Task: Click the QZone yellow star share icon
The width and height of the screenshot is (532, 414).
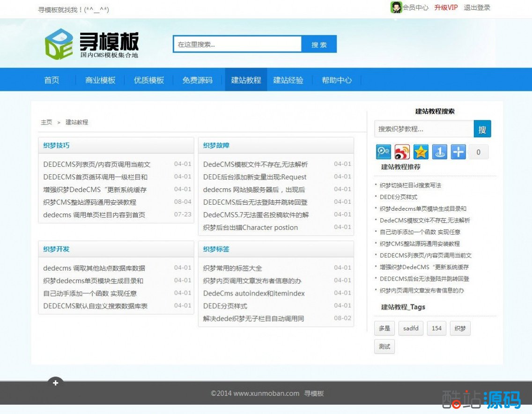Action: 421,152
